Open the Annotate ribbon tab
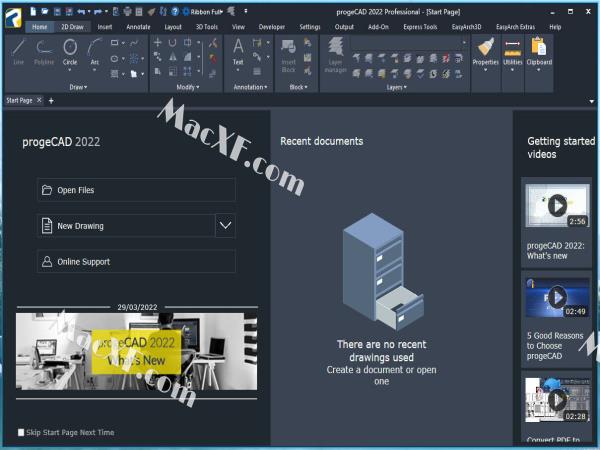The image size is (600, 450). point(138,27)
